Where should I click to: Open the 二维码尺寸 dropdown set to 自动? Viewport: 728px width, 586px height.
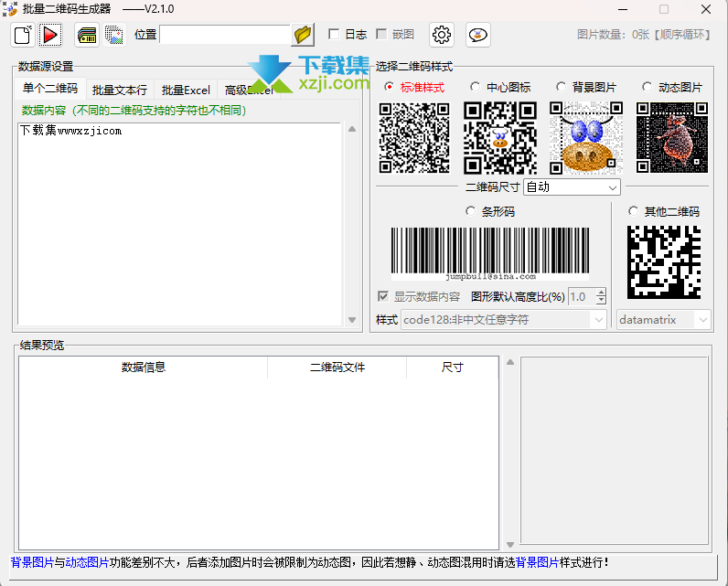pos(572,187)
